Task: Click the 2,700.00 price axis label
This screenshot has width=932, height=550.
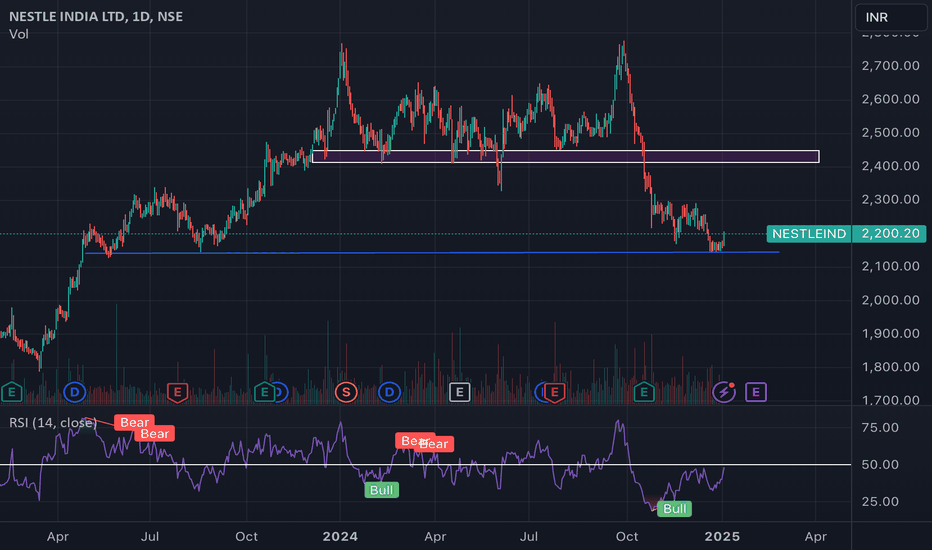Action: point(890,65)
